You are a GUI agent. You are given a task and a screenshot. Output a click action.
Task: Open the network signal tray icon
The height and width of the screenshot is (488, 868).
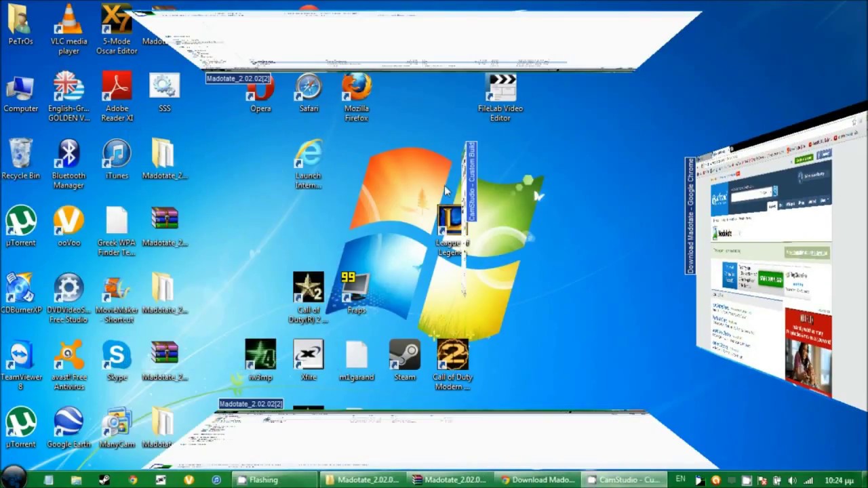click(x=808, y=481)
